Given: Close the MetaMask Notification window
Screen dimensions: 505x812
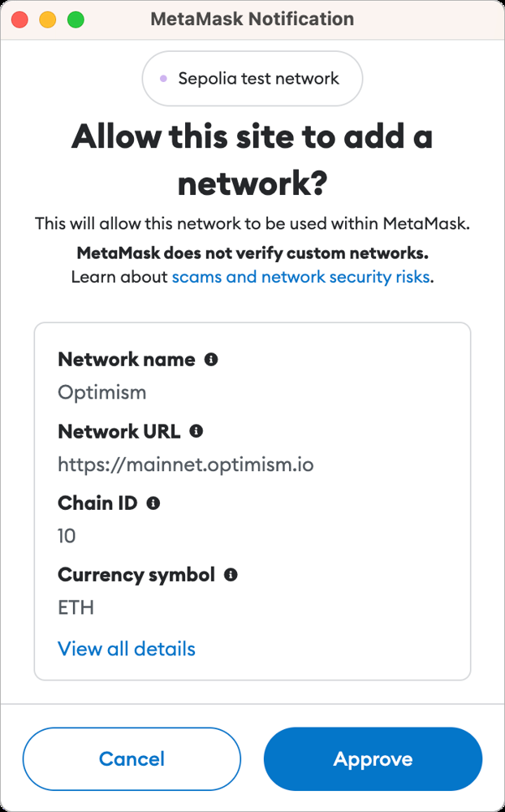Looking at the screenshot, I should click(x=20, y=20).
